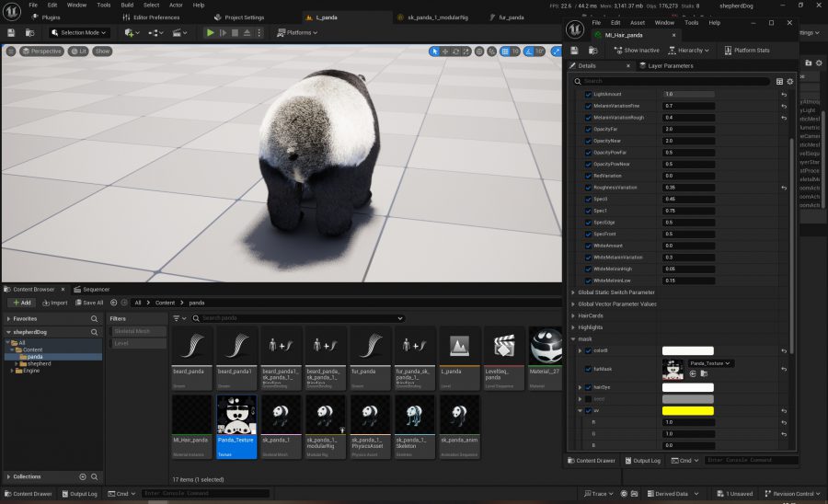Disable the furMask parameter checkbox
828x504 pixels.
tap(588, 369)
